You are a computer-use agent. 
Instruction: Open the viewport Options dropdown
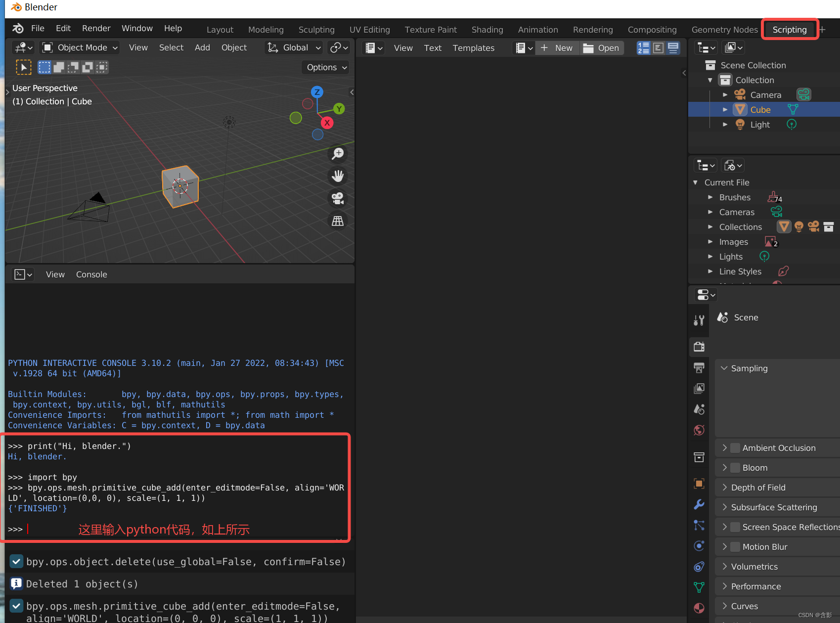click(326, 67)
